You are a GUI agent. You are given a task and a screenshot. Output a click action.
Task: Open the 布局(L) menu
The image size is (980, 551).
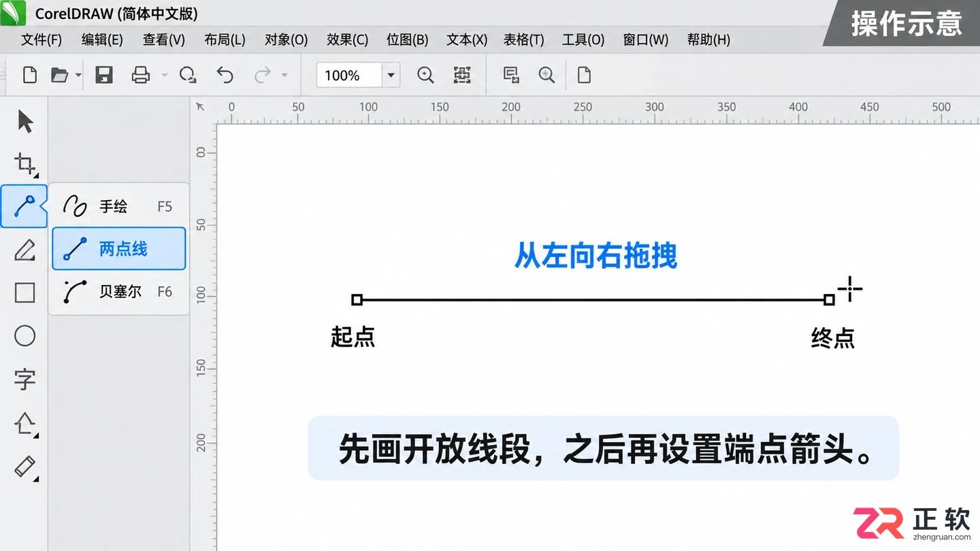point(225,39)
